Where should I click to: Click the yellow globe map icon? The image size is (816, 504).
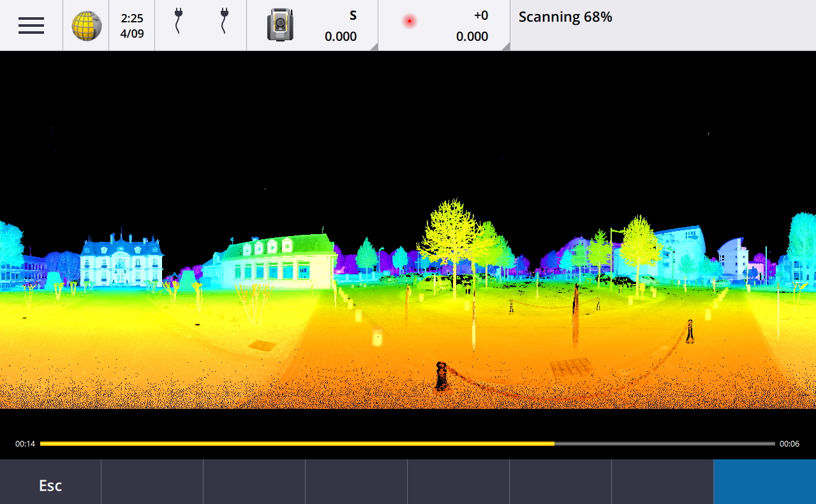point(86,26)
